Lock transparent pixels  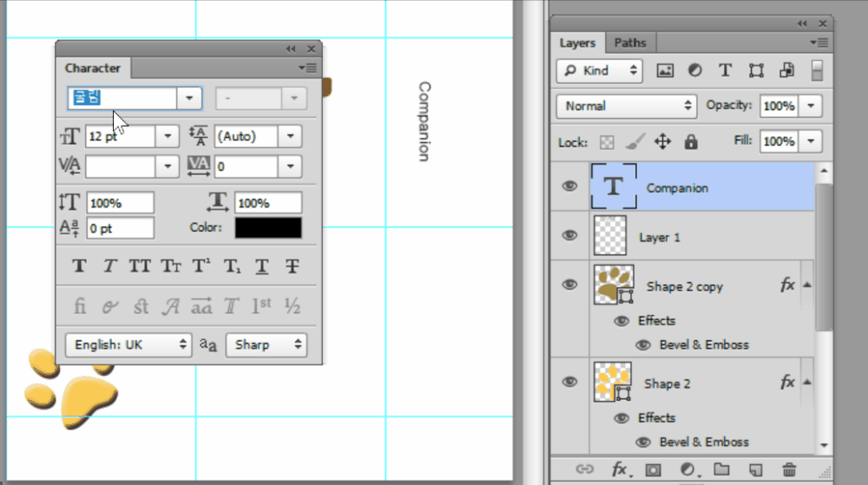607,142
